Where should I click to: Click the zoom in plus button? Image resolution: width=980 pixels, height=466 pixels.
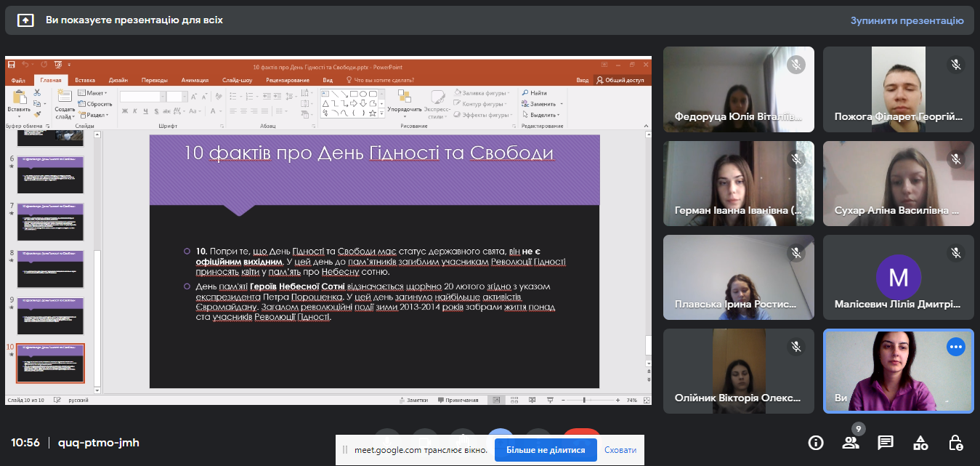click(619, 400)
